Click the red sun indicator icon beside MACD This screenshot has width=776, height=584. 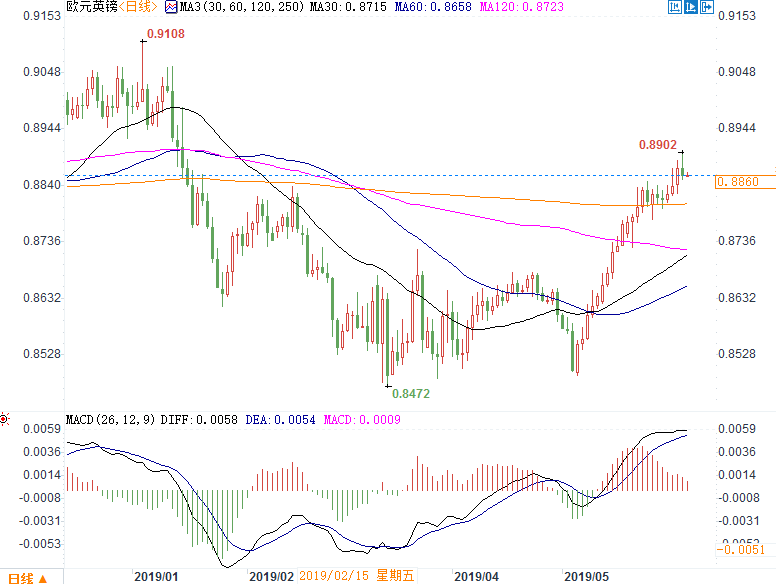(x=5, y=419)
